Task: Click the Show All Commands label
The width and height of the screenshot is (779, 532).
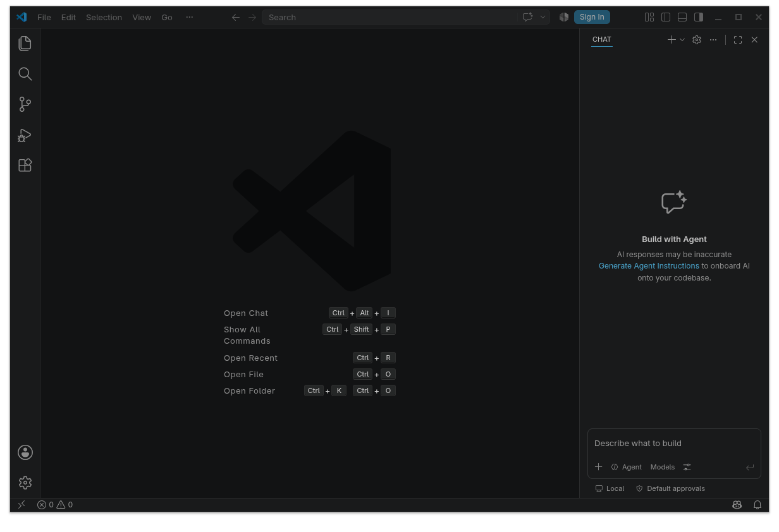Action: (x=247, y=335)
